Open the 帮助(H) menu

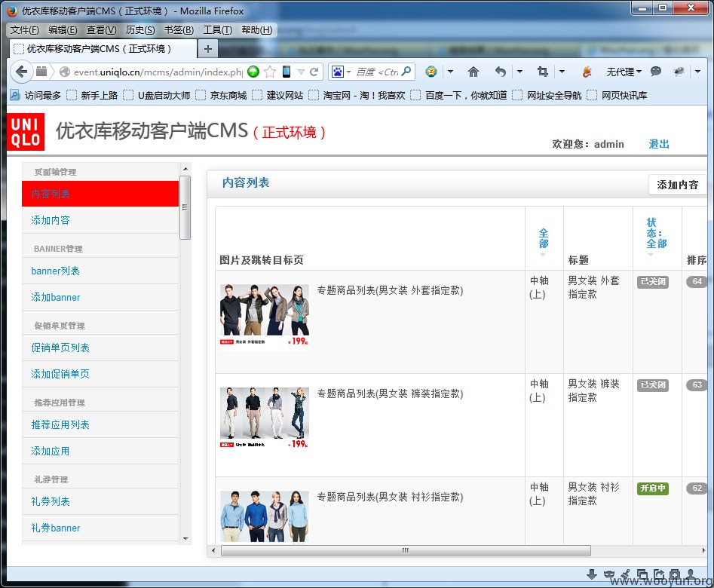tap(257, 30)
